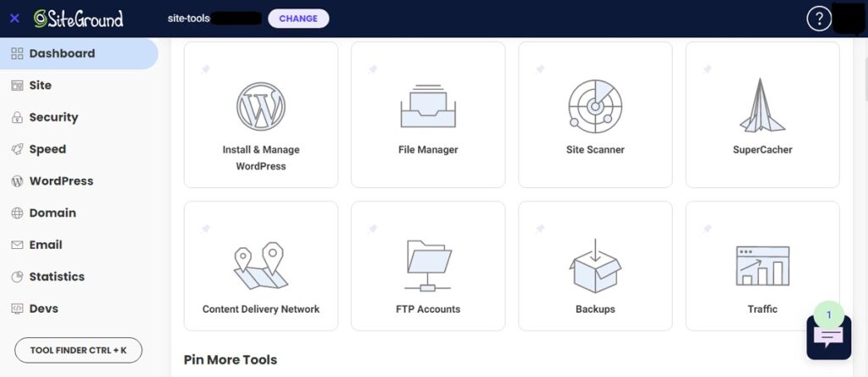Click the Site Scanner label text
Image resolution: width=868 pixels, height=377 pixels.
click(x=595, y=149)
